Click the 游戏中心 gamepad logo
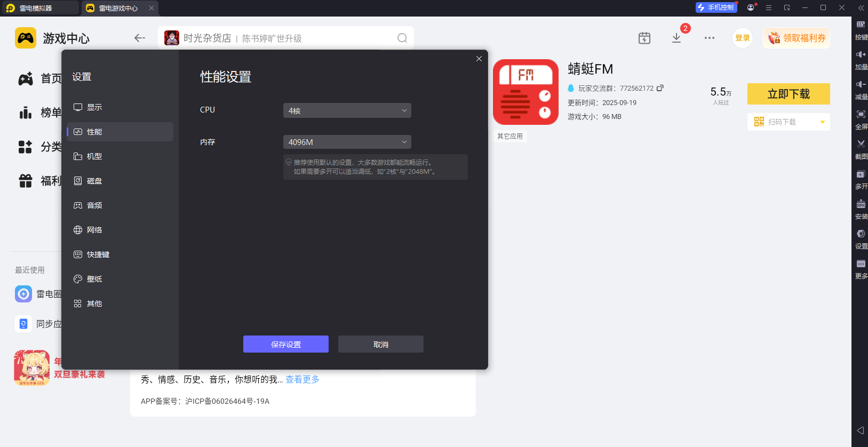This screenshot has height=447, width=868. 26,38
